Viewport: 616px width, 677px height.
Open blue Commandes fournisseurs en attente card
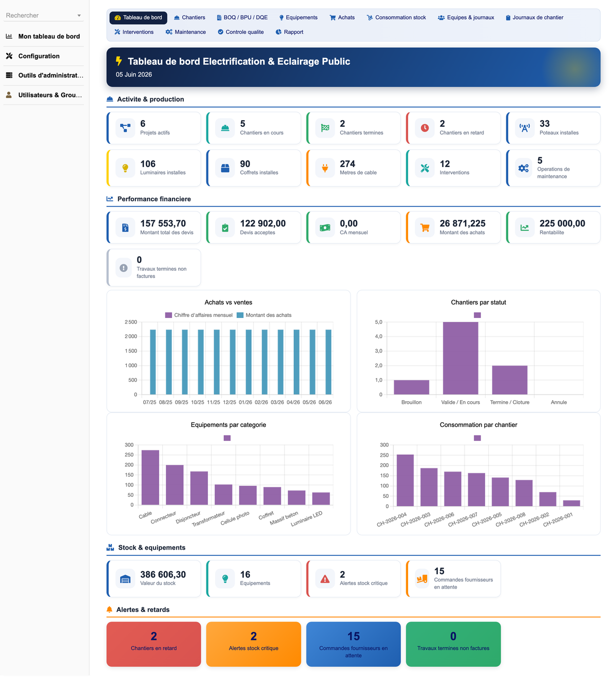click(x=354, y=644)
